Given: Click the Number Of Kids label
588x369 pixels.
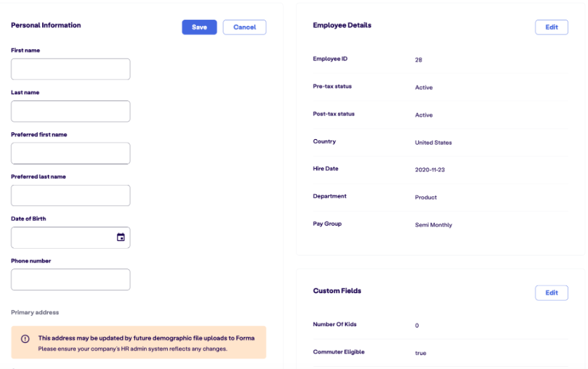Looking at the screenshot, I should (x=334, y=325).
